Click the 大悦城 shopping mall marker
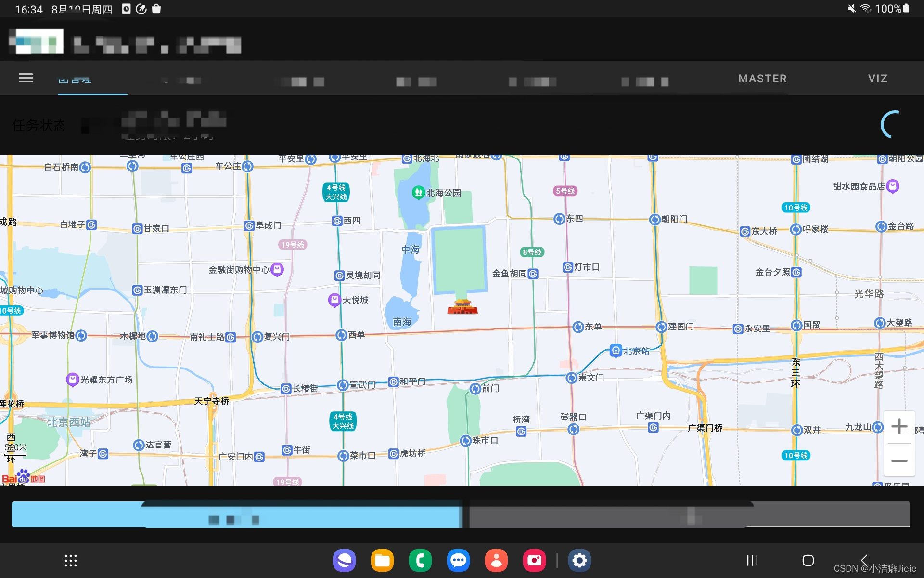924x578 pixels. tap(334, 300)
